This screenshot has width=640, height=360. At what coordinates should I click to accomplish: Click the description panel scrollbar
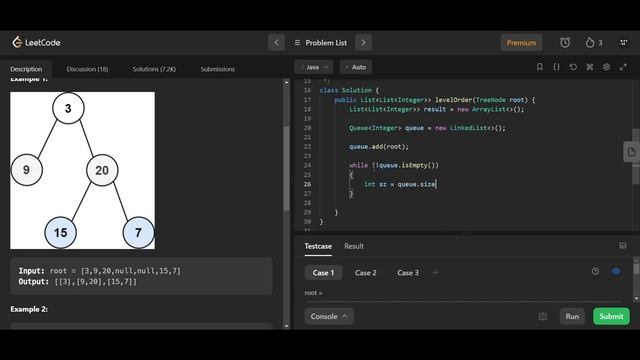(286, 169)
